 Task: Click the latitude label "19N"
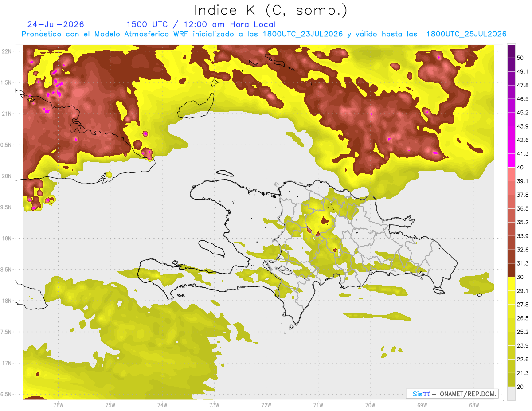click(x=8, y=239)
